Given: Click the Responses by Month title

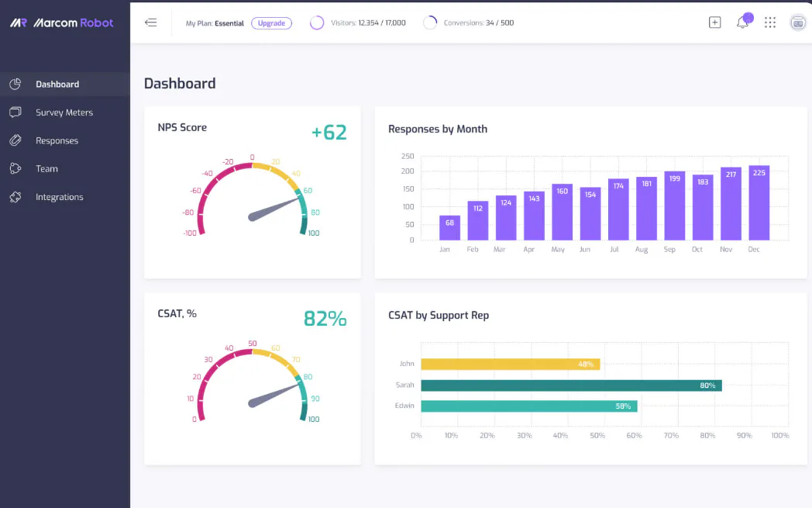Looking at the screenshot, I should pos(438,129).
